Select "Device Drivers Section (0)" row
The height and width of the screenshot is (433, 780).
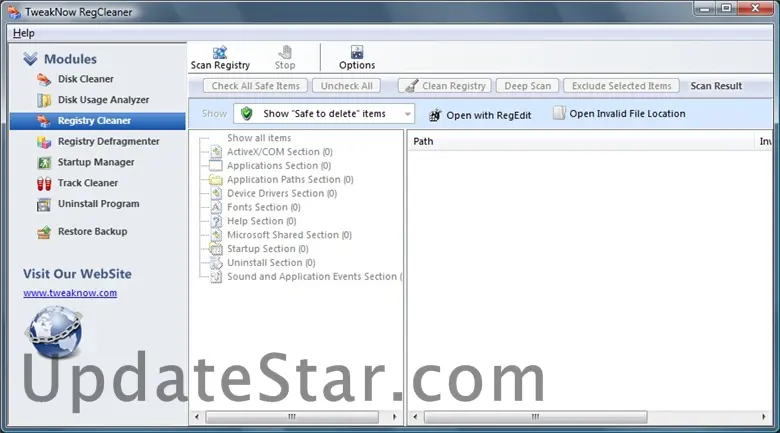(282, 194)
